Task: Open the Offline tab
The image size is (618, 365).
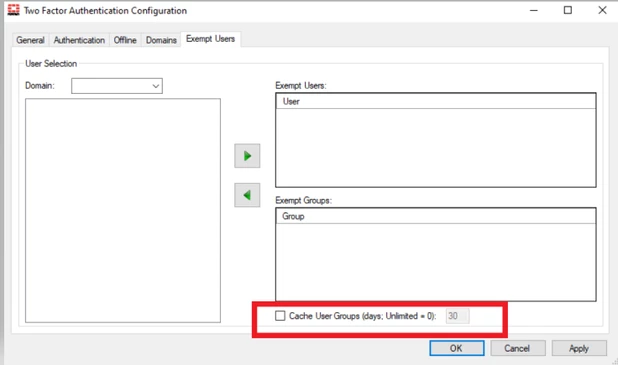Action: 125,40
